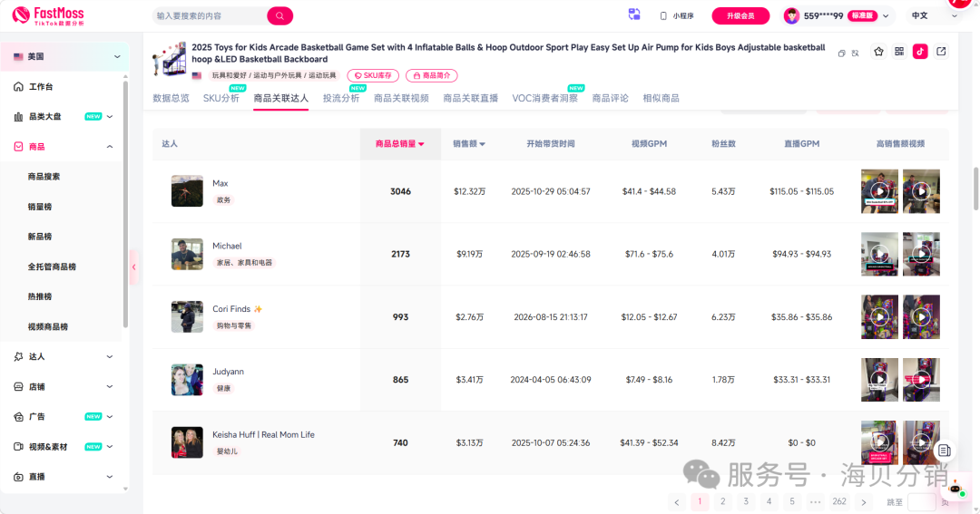The image size is (980, 514).
Task: Switch to VOC消费者洞察 tab
Action: click(x=545, y=99)
